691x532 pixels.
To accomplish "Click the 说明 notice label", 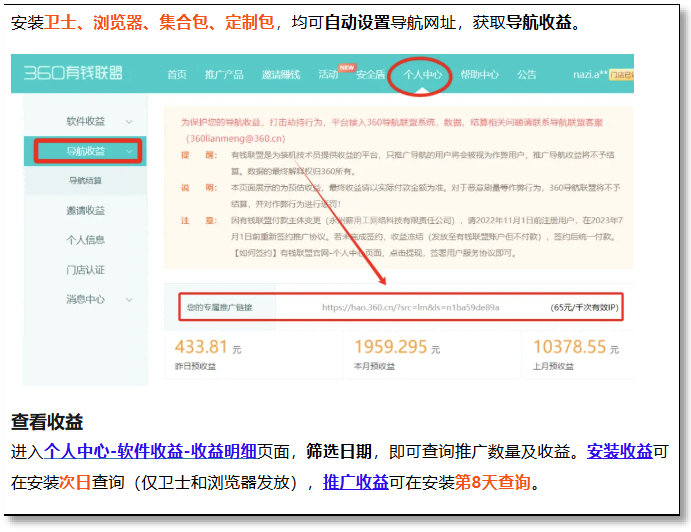I will click(x=198, y=188).
